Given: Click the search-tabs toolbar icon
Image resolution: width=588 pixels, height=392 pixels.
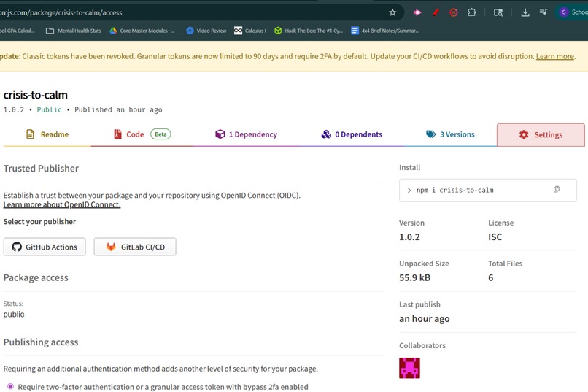Looking at the screenshot, I should click(498, 12).
